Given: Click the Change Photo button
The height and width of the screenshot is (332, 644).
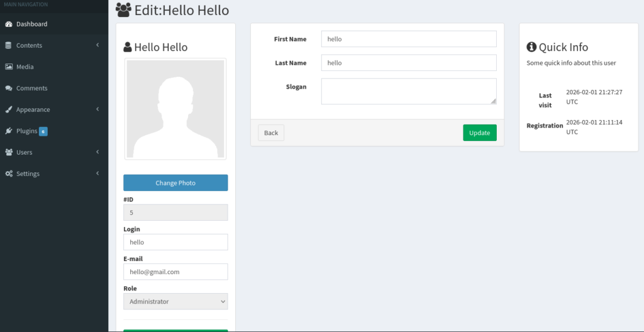Looking at the screenshot, I should tap(175, 183).
